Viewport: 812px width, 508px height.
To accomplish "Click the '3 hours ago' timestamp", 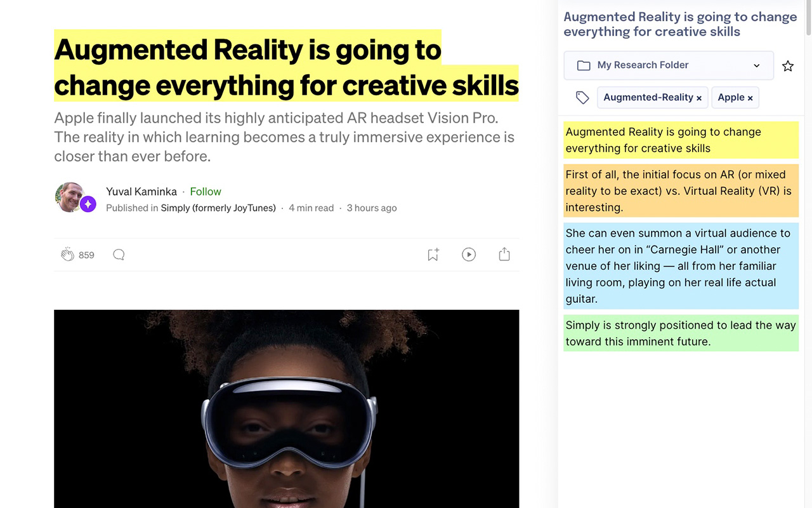I will pyautogui.click(x=372, y=208).
